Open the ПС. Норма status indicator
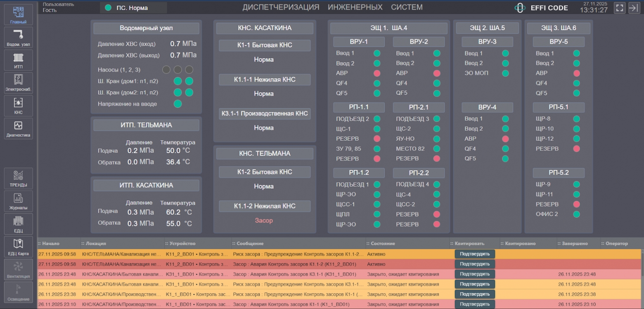This screenshot has height=309, width=644. (133, 7)
